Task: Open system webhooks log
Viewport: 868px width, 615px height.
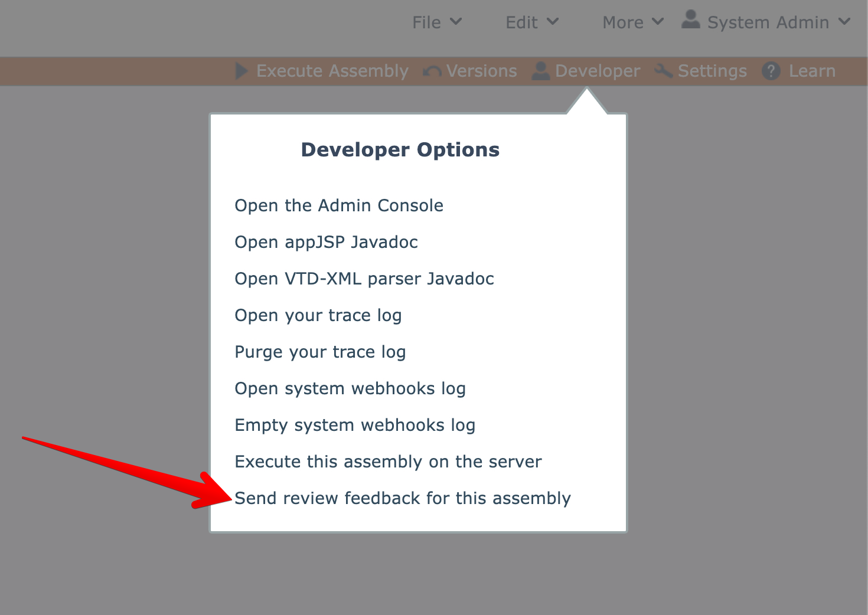Action: click(x=350, y=388)
